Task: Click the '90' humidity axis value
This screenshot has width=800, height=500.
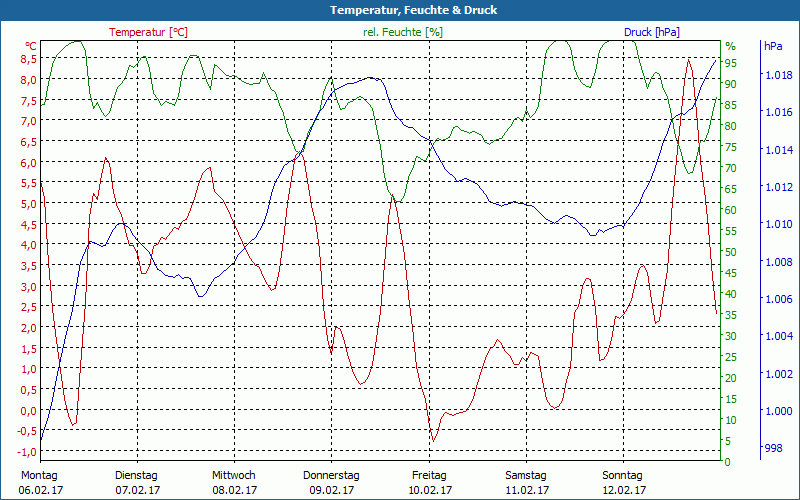Action: [731, 84]
